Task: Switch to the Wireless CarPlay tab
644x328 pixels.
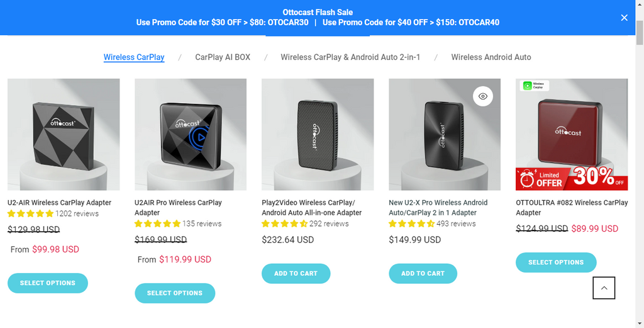Action: point(134,57)
